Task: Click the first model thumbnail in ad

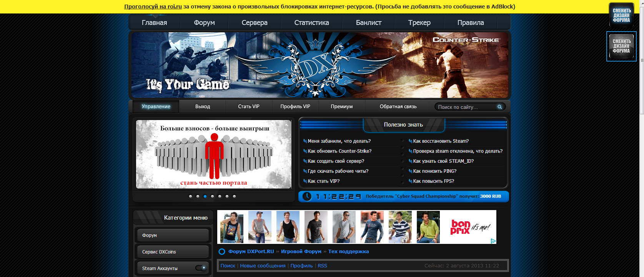Action: (232, 227)
